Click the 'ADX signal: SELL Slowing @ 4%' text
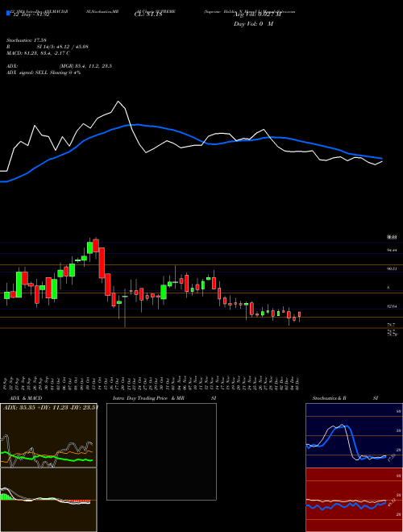 click(44, 73)
